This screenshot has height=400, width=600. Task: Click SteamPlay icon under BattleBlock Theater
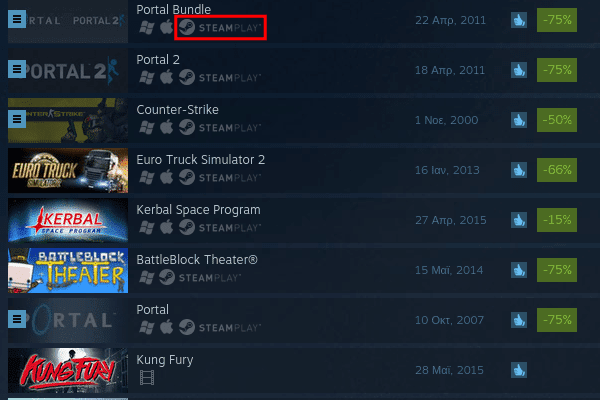tap(200, 278)
